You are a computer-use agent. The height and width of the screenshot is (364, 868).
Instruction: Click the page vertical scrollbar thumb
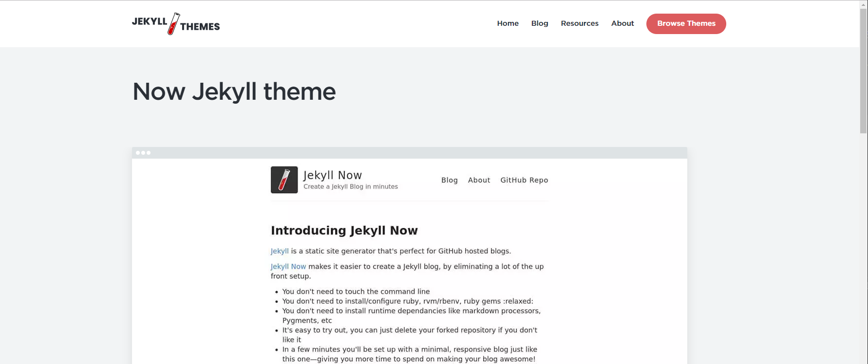coord(864,71)
